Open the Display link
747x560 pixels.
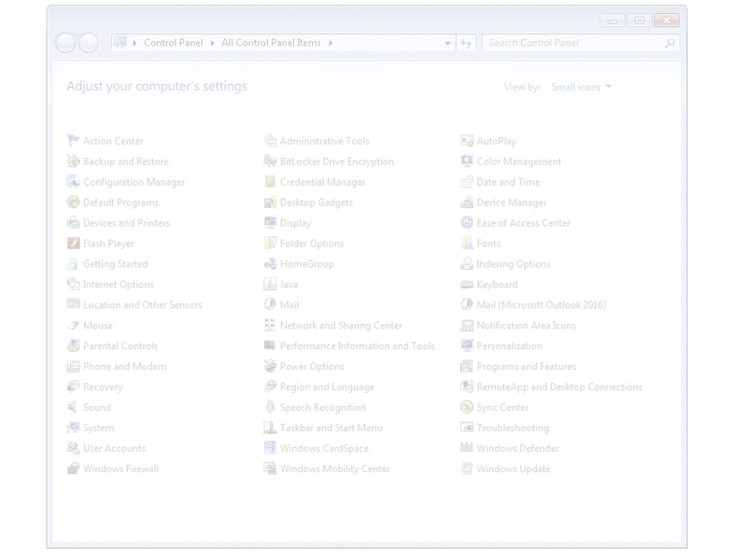[295, 223]
